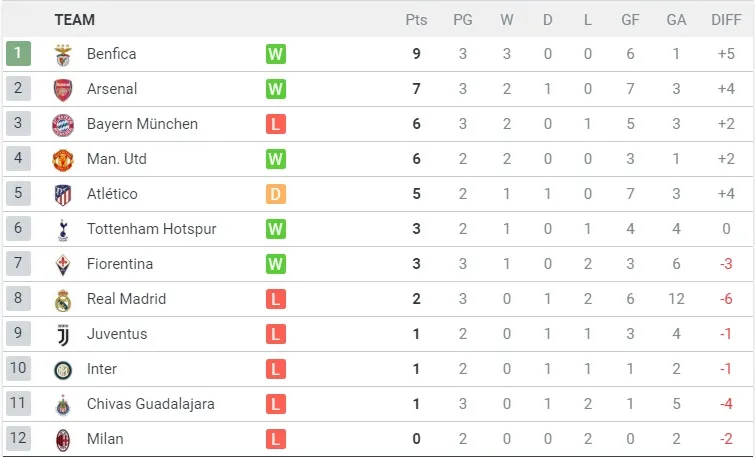The width and height of the screenshot is (755, 457).
Task: Click the Benfica club crest icon
Action: (x=63, y=54)
